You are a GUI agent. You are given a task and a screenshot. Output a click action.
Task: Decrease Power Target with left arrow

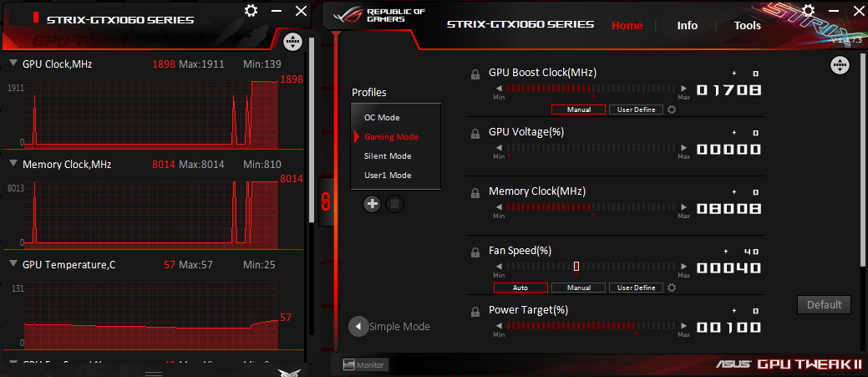tap(499, 325)
